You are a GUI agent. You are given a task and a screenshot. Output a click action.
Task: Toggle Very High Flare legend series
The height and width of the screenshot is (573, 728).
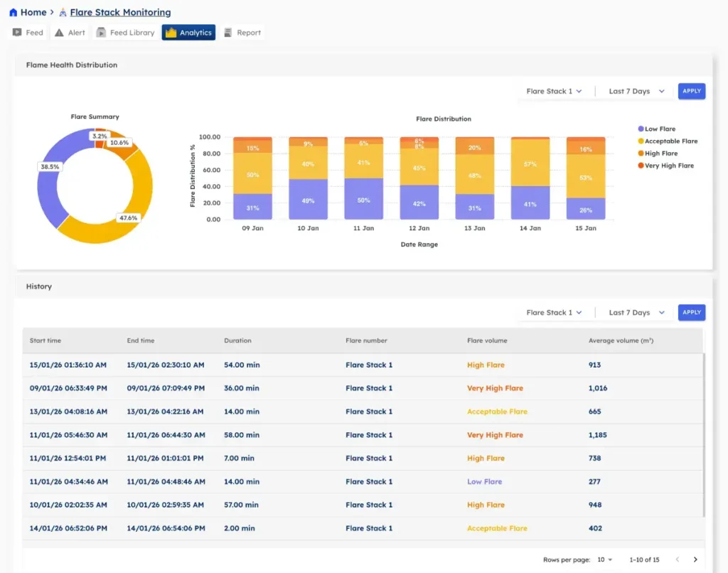(665, 166)
